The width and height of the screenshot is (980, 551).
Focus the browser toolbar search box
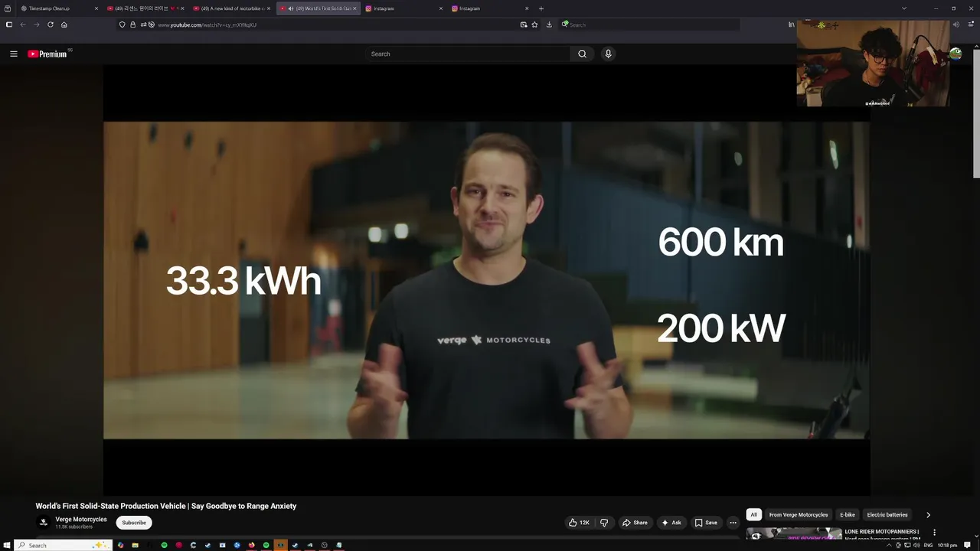[649, 24]
